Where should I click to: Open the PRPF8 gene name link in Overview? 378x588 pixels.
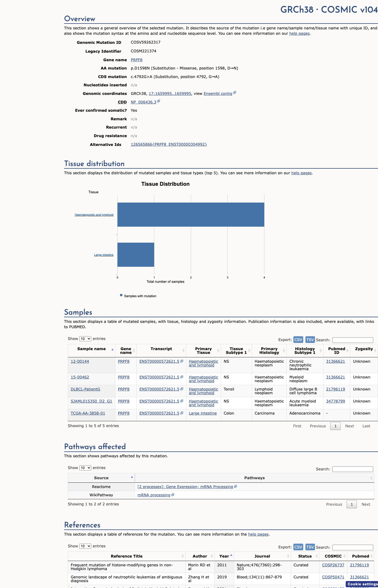click(137, 60)
